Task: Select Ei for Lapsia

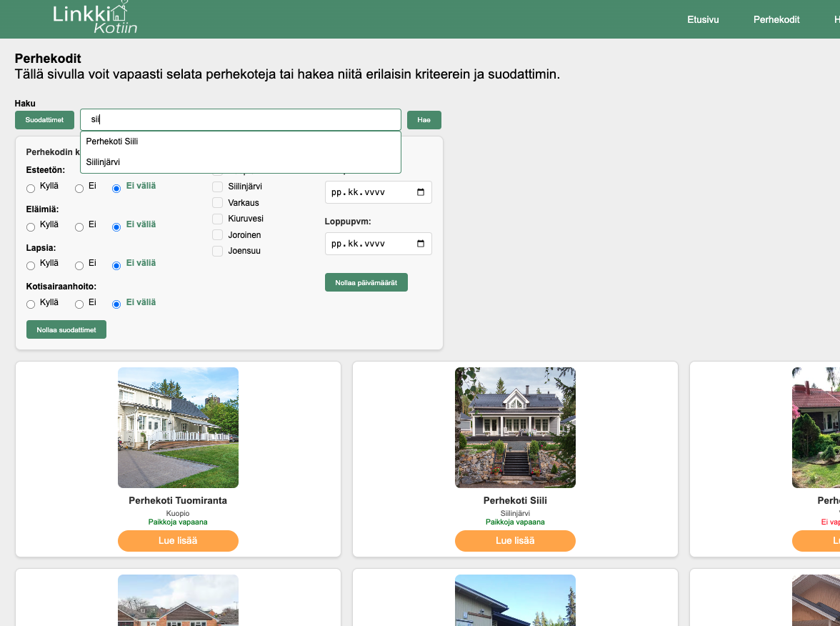Action: [79, 265]
